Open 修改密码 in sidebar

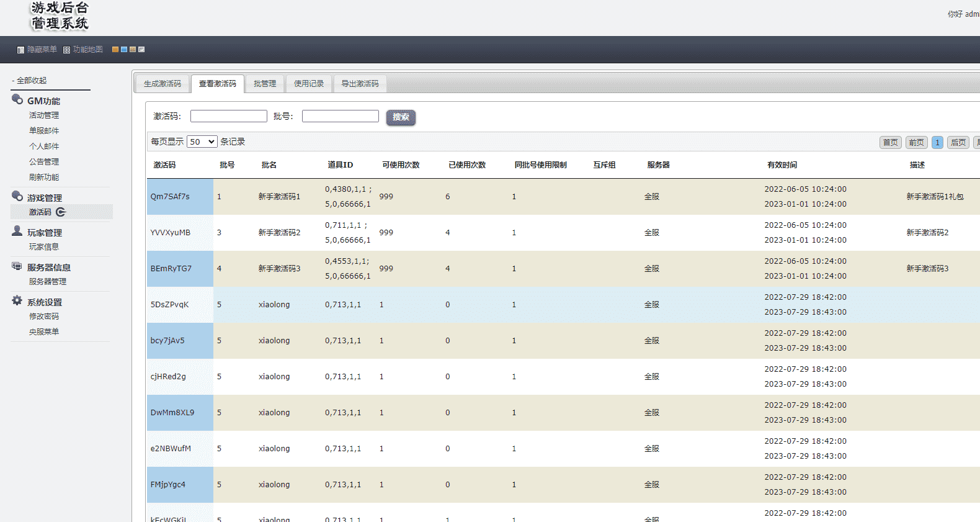click(x=44, y=317)
